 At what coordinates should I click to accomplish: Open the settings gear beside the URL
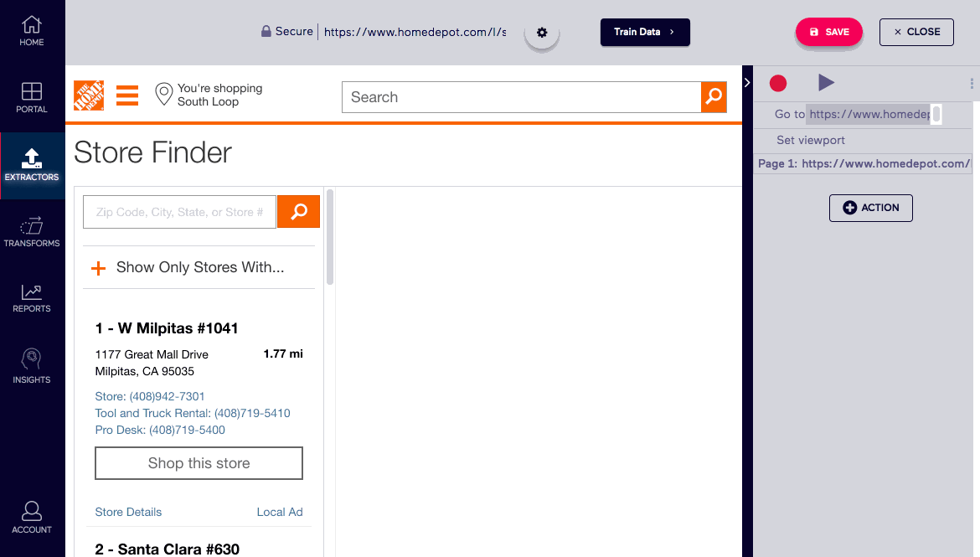(x=541, y=32)
